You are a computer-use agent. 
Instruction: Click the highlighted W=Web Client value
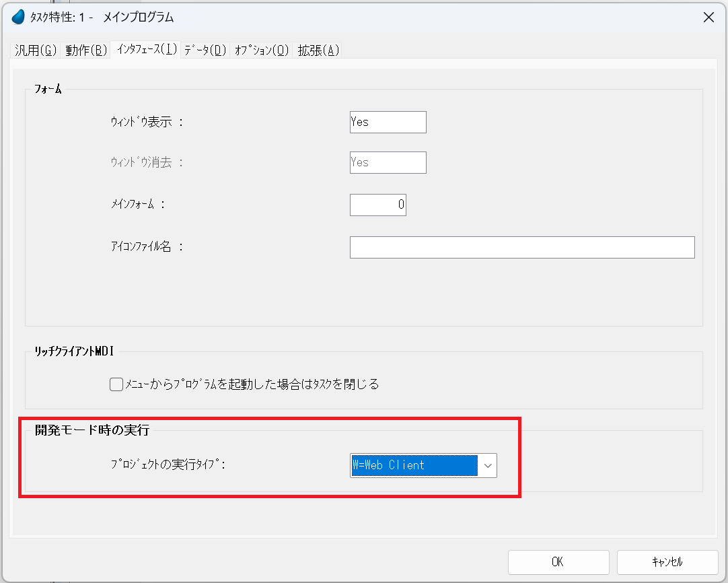pos(413,465)
